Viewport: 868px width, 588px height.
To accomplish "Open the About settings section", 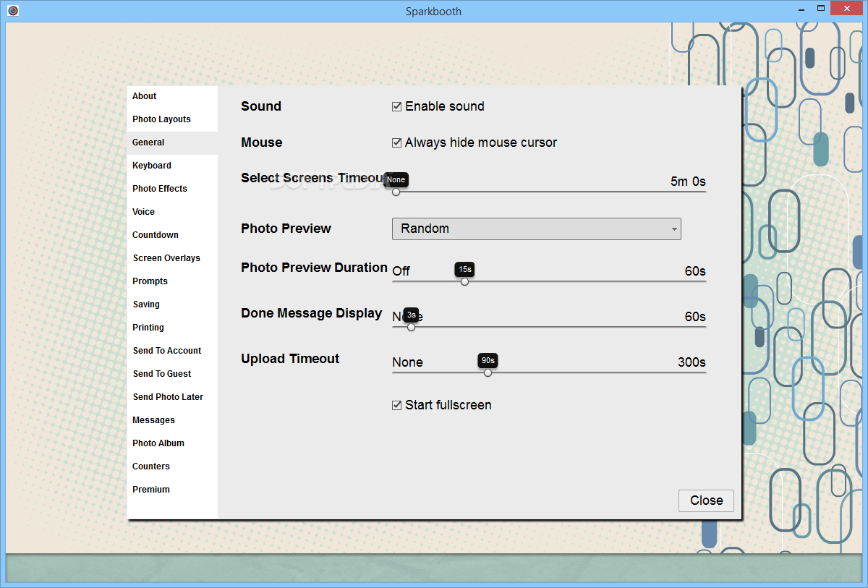I will pyautogui.click(x=172, y=96).
